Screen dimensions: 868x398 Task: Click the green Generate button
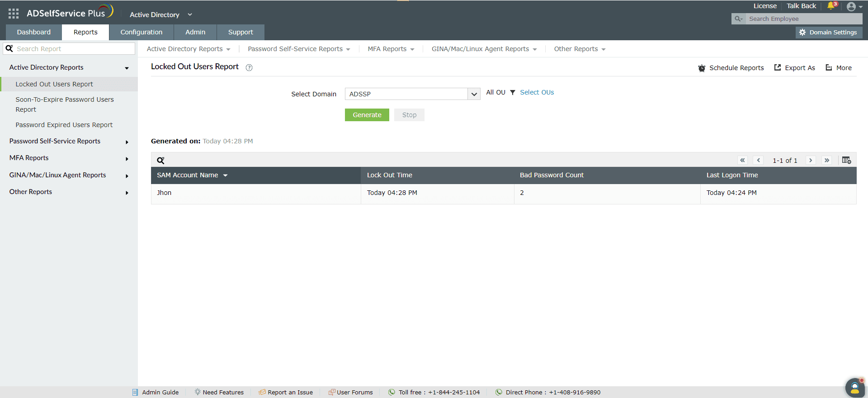(x=367, y=115)
